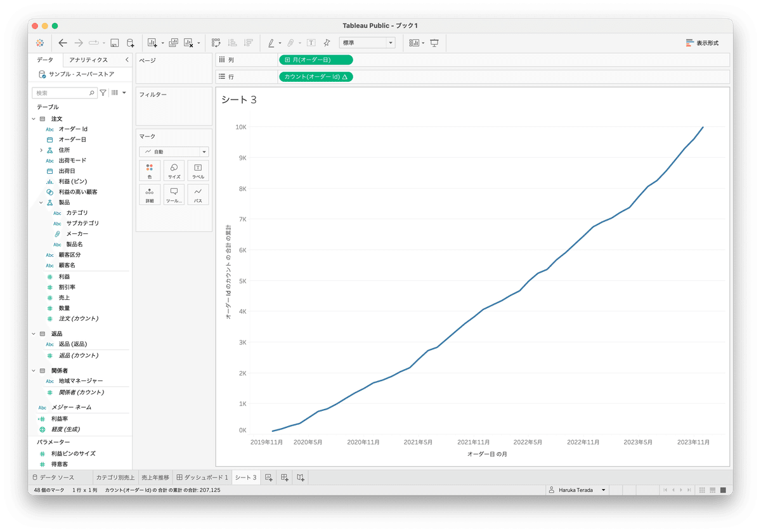
Task: Open the Haruka Terada user menu
Action: click(578, 490)
